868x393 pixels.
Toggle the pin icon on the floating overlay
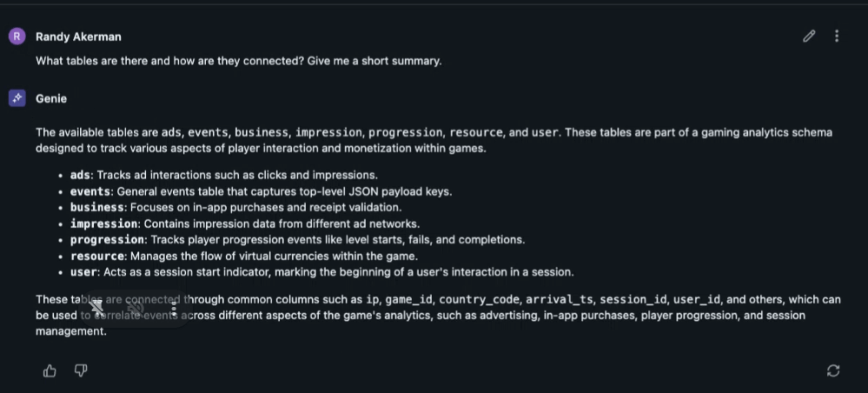click(x=97, y=308)
